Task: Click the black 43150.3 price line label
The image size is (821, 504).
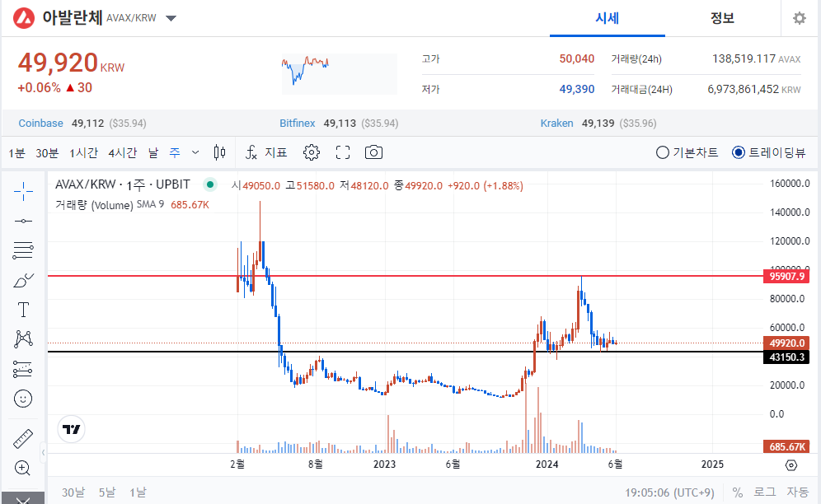Action: point(786,357)
